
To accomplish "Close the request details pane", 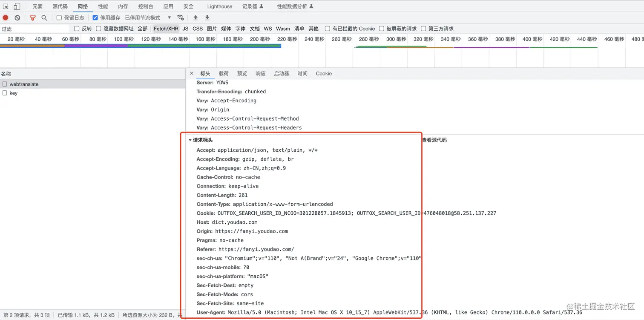I will [x=192, y=73].
